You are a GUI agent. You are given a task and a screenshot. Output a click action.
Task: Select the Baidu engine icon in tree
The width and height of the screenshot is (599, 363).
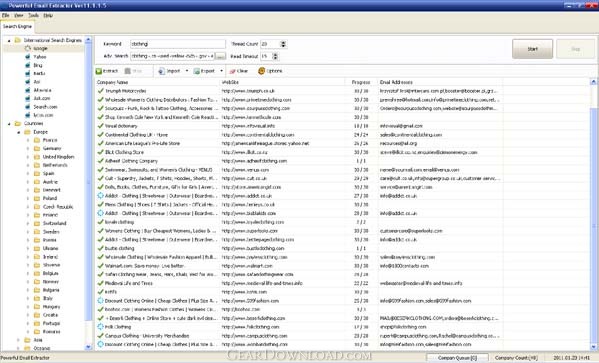tap(28, 73)
